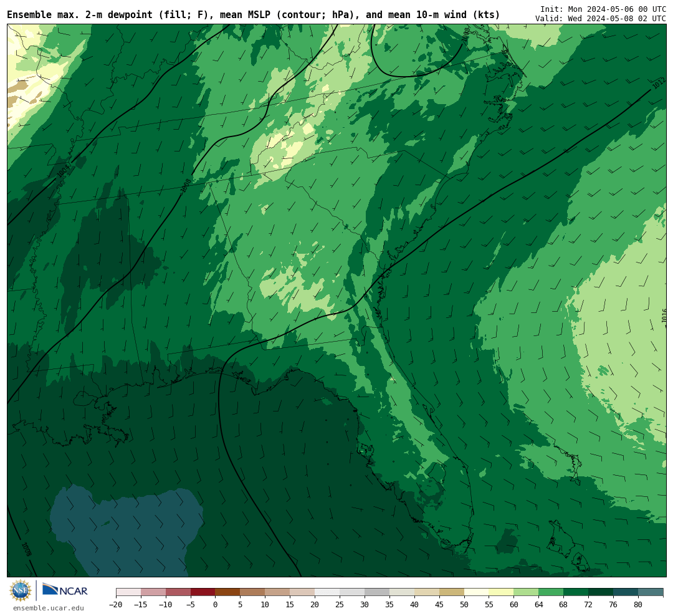Image resolution: width=673 pixels, height=616 pixels.
Task: Click the 40 colorbar tick label
Action: (x=414, y=605)
